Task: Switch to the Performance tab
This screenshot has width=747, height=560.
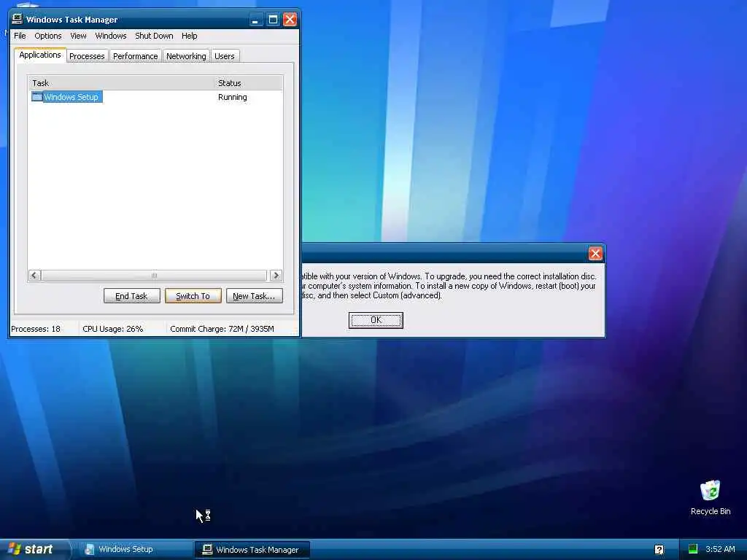Action: tap(135, 56)
